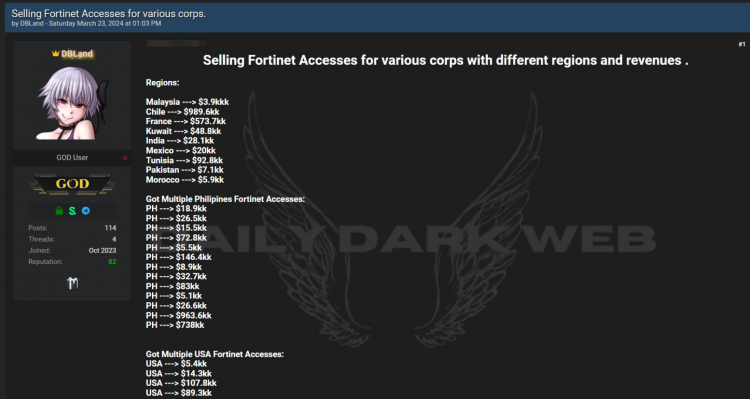Image resolution: width=750 pixels, height=399 pixels.
Task: Select the Pakistan $7.1kk line
Action: 185,170
